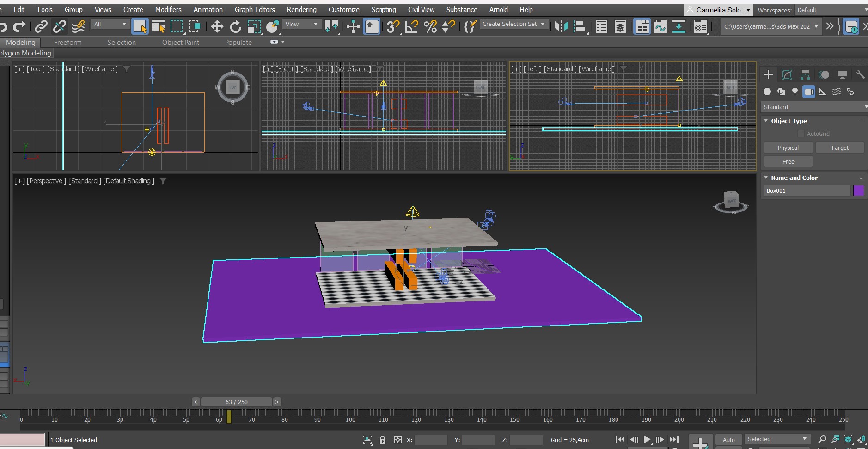
Task: Open the Curve Editor
Action: click(660, 27)
